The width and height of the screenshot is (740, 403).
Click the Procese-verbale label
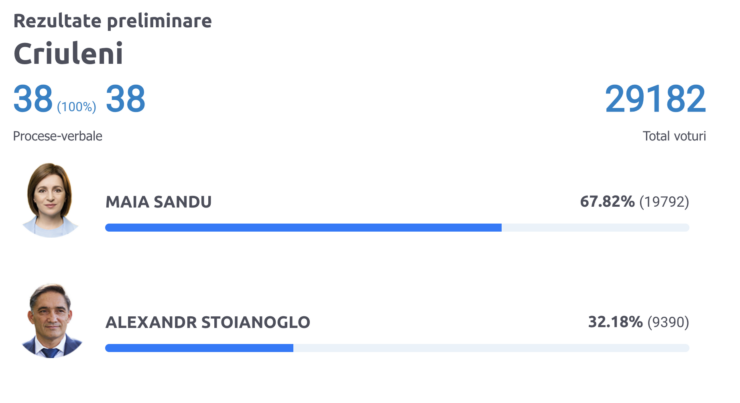58,136
